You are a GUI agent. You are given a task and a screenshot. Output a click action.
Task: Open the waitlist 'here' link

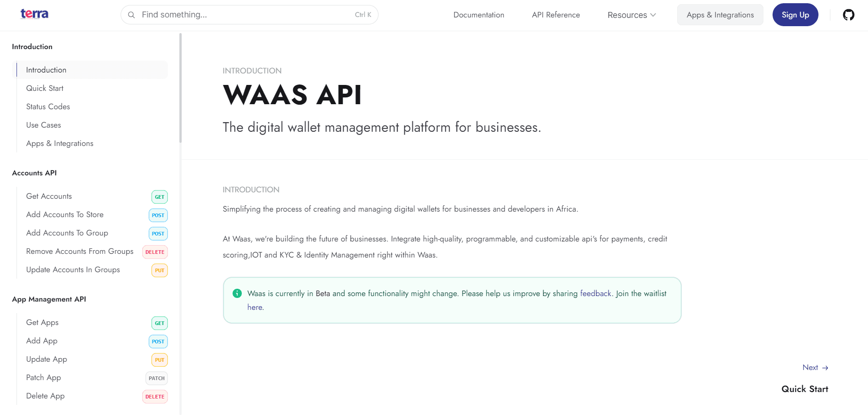coord(255,308)
